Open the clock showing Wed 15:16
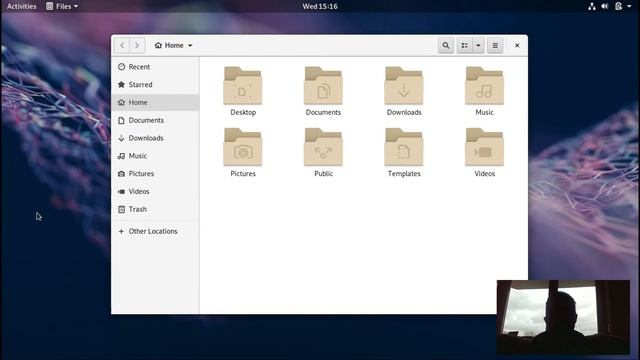Viewport: 640px width, 360px height. coord(320,6)
